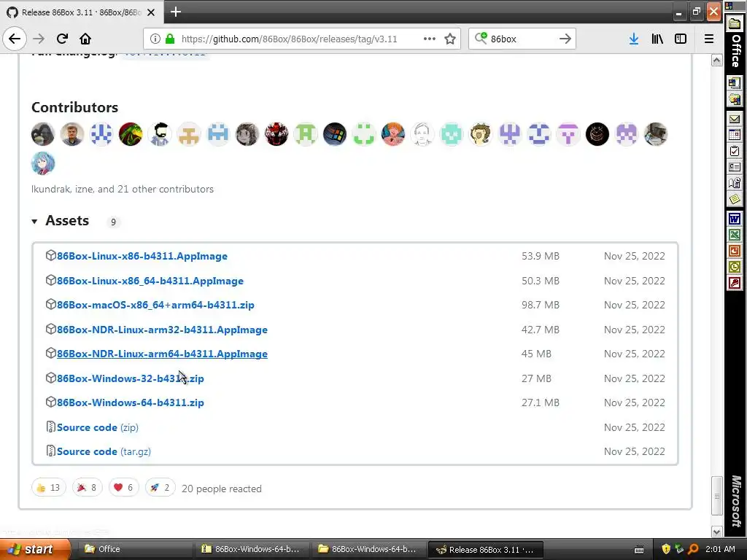
Task: Open the Windows-logo contributor avatar
Action: click(334, 134)
